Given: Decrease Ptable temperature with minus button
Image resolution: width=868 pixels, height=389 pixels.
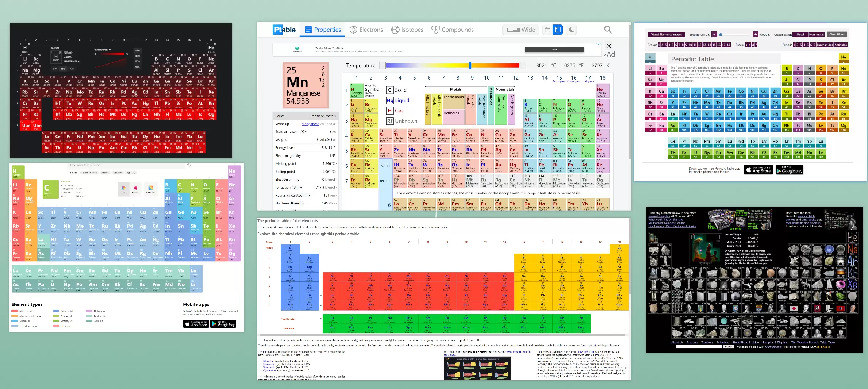Looking at the screenshot, I should [x=382, y=66].
